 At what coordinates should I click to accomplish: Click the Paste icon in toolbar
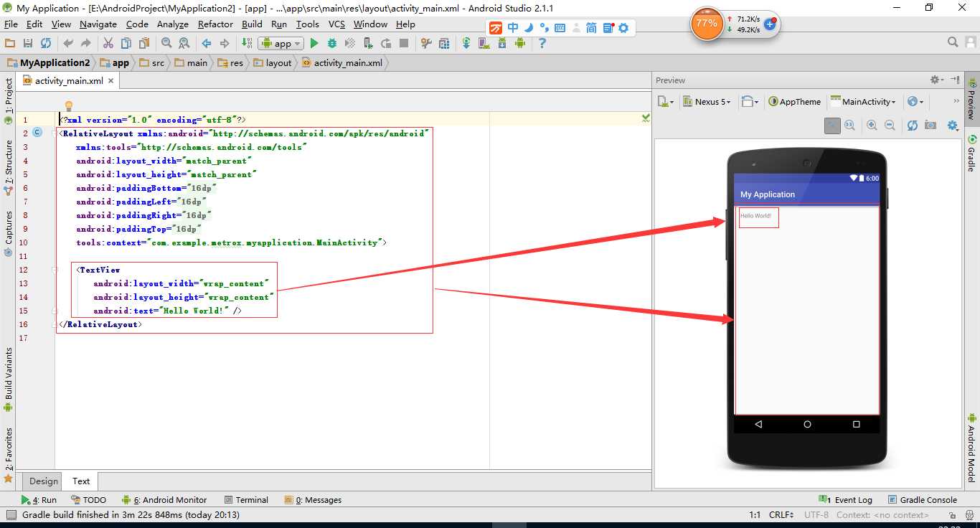point(143,44)
